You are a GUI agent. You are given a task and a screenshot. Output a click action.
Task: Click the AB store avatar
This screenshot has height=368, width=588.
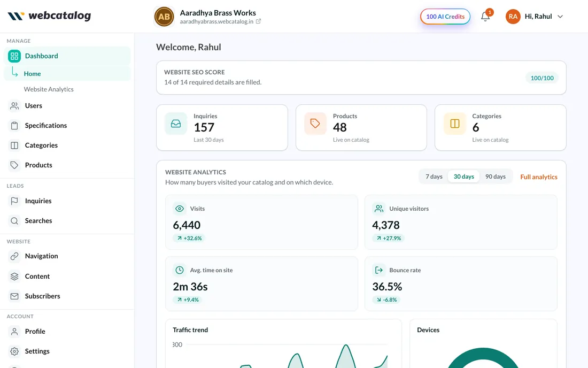coord(164,17)
